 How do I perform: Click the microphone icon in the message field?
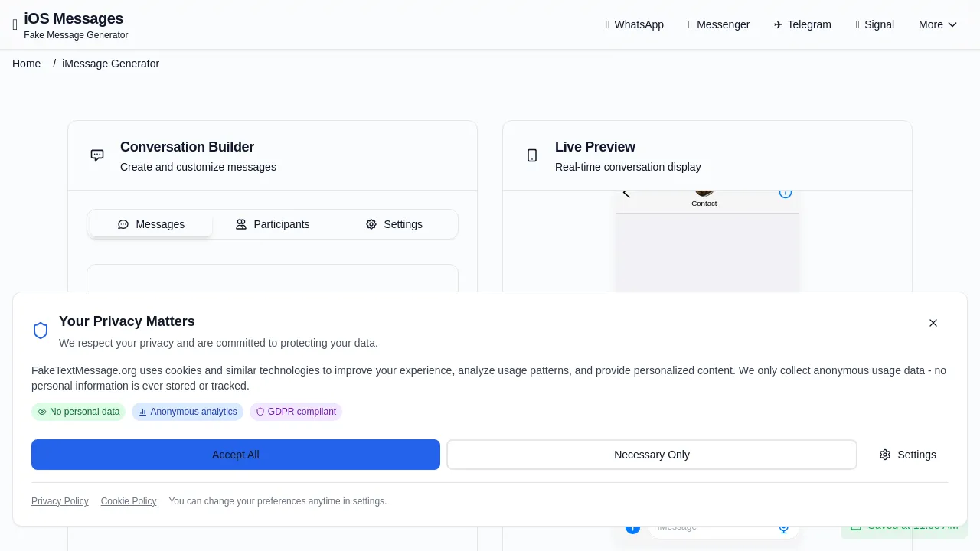pos(784,529)
